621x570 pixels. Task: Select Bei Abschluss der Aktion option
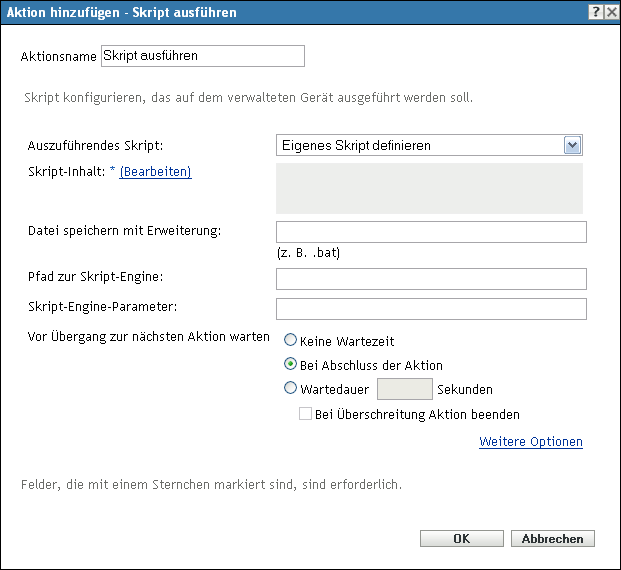point(291,365)
